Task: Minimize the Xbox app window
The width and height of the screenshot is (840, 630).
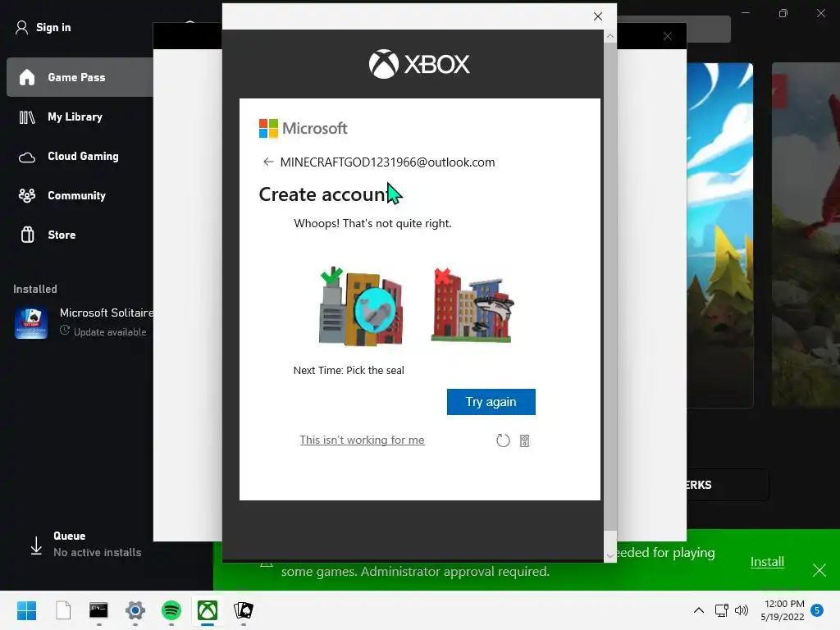Action: [746, 13]
